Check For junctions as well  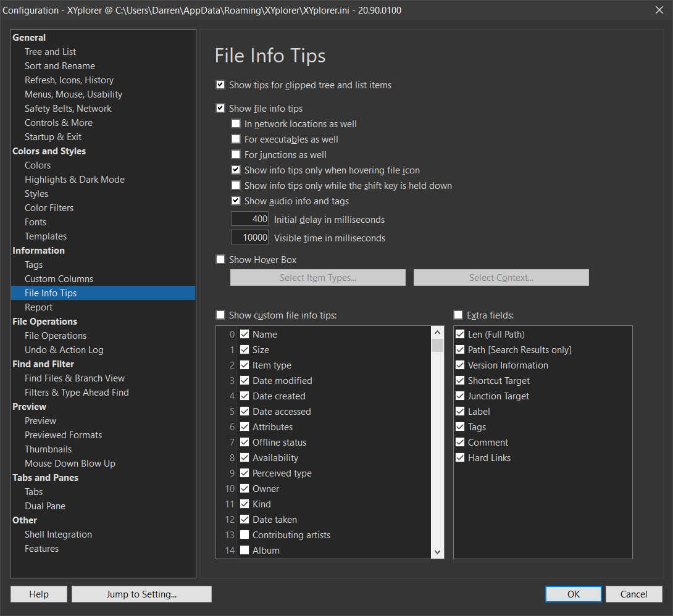point(236,154)
